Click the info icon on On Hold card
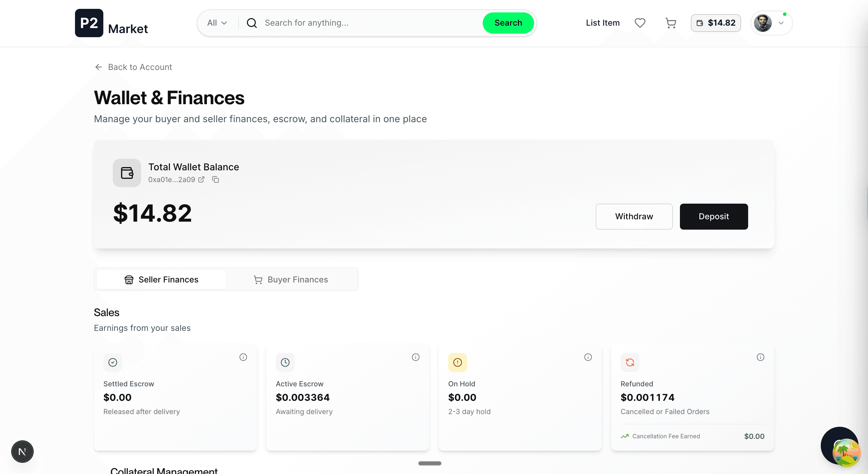Image resolution: width=868 pixels, height=474 pixels. point(588,357)
